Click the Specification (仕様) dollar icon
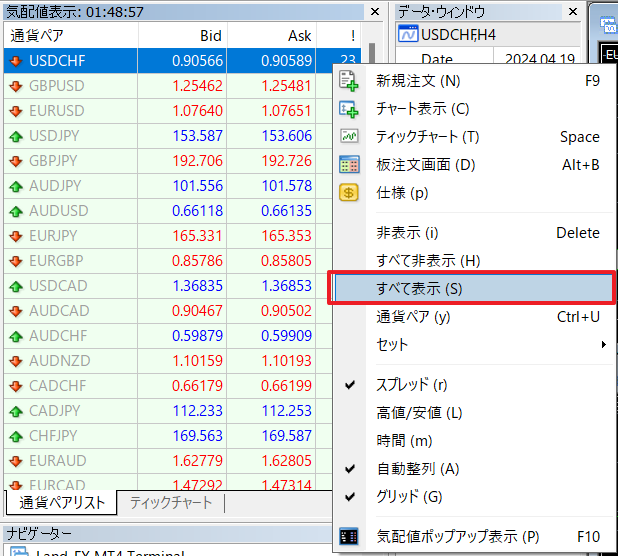This screenshot has width=618, height=556. click(x=349, y=193)
